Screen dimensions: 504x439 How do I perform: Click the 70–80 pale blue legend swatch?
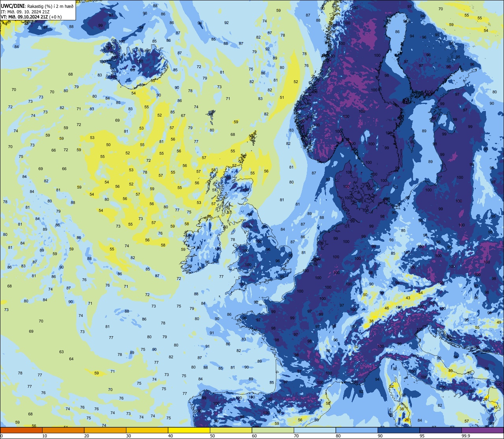pyautogui.click(x=315, y=430)
